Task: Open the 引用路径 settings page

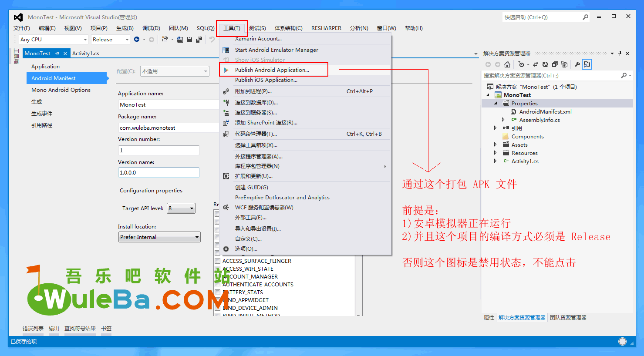Action: pyautogui.click(x=42, y=125)
